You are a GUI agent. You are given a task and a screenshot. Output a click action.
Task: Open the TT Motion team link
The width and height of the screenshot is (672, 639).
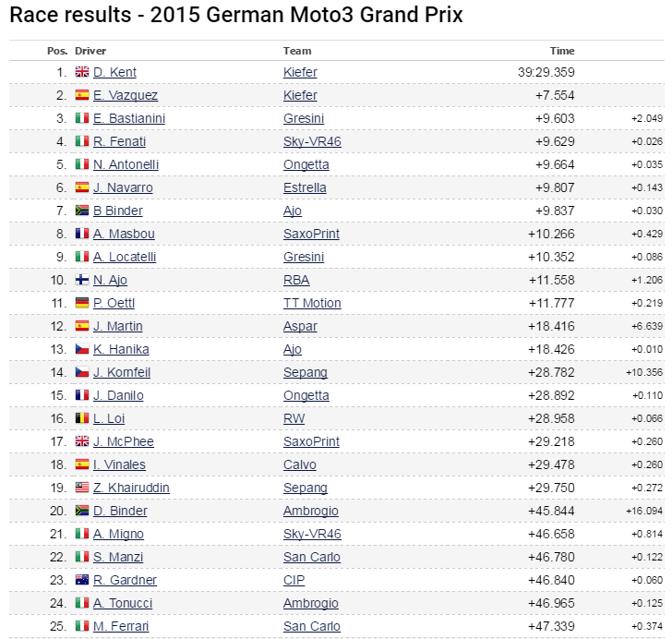pyautogui.click(x=312, y=303)
